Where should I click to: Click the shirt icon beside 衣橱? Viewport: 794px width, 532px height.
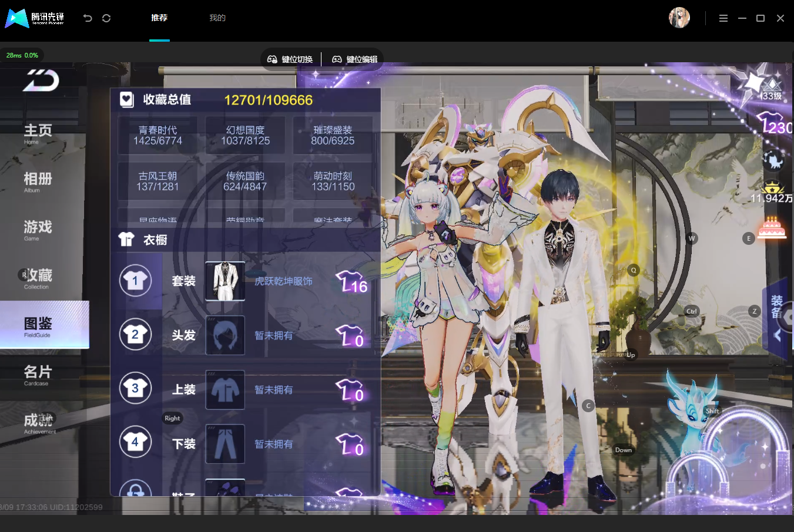point(126,240)
